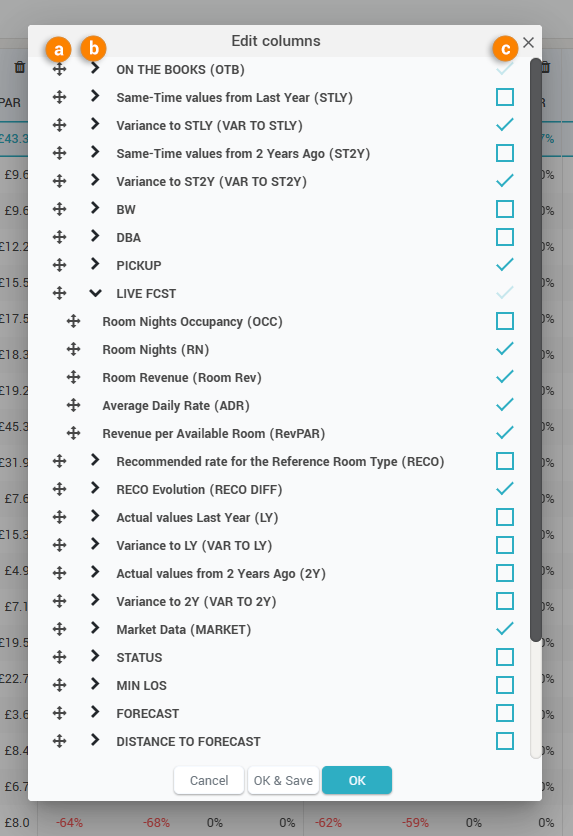Confirm with the blue OK button
573x836 pixels.
coord(357,781)
